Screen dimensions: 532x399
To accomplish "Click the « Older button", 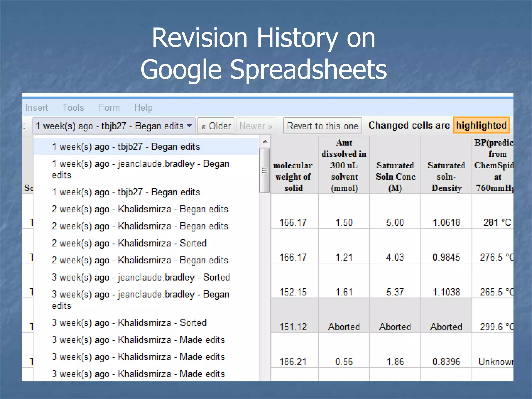I will point(216,126).
